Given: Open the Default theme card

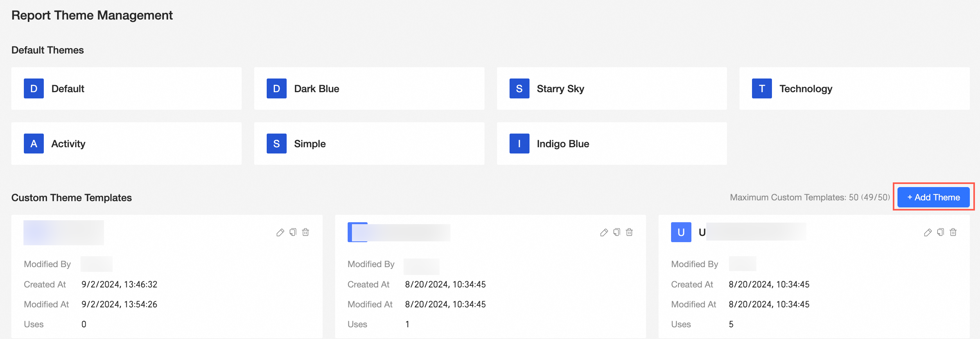Looking at the screenshot, I should tap(126, 89).
